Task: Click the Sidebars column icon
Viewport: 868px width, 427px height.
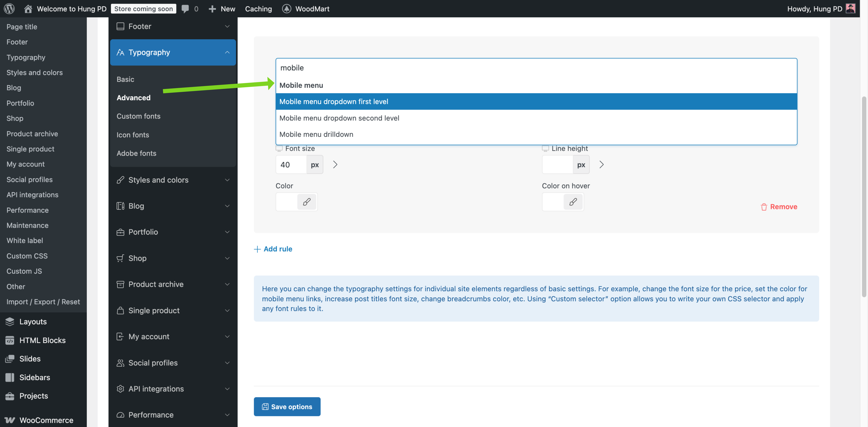Action: pyautogui.click(x=10, y=378)
